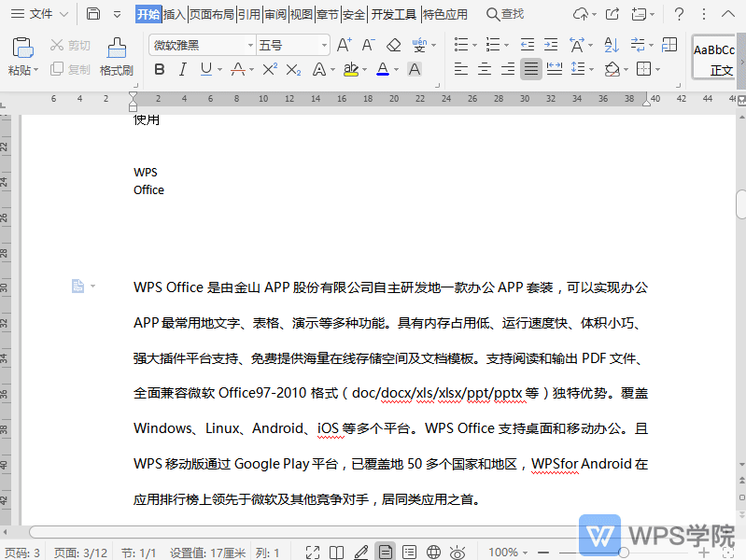This screenshot has height=560, width=746.
Task: Expand the 文件 menu arrow
Action: pos(63,14)
